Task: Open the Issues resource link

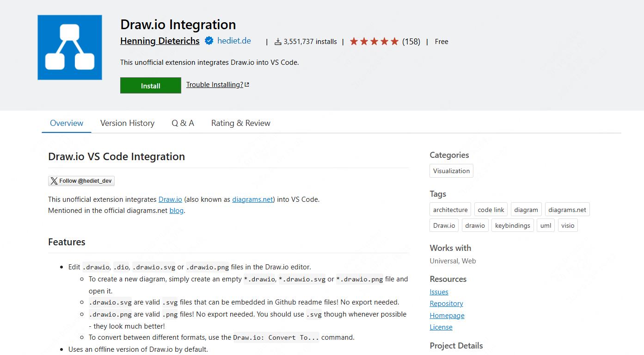Action: tap(439, 292)
